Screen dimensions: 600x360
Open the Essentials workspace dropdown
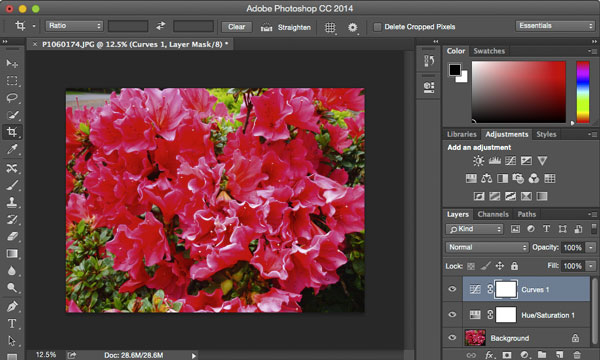pyautogui.click(x=554, y=26)
